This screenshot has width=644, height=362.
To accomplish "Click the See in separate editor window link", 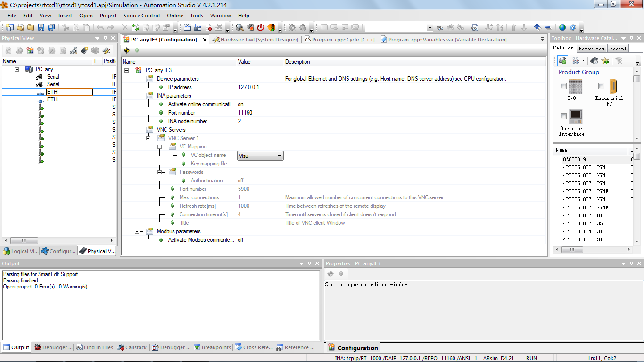I will pos(367,284).
